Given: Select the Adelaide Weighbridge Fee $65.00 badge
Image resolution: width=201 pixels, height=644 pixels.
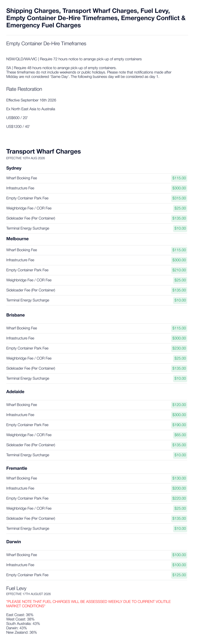Looking at the screenshot, I should tap(180, 435).
